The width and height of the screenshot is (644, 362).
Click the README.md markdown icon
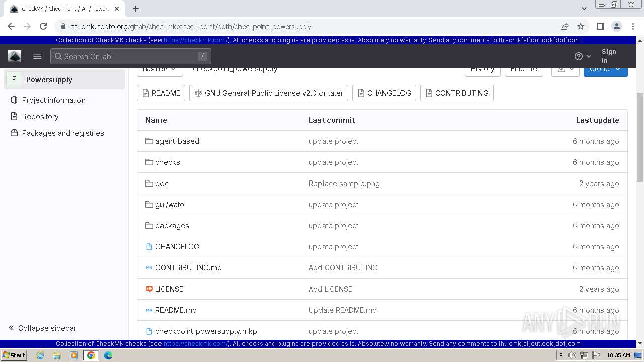click(149, 310)
